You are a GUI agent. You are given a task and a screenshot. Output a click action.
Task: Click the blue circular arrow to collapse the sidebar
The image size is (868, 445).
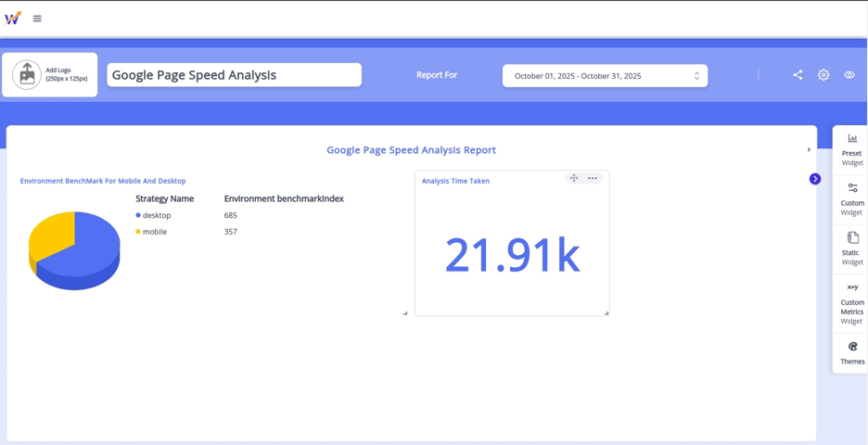pos(815,179)
